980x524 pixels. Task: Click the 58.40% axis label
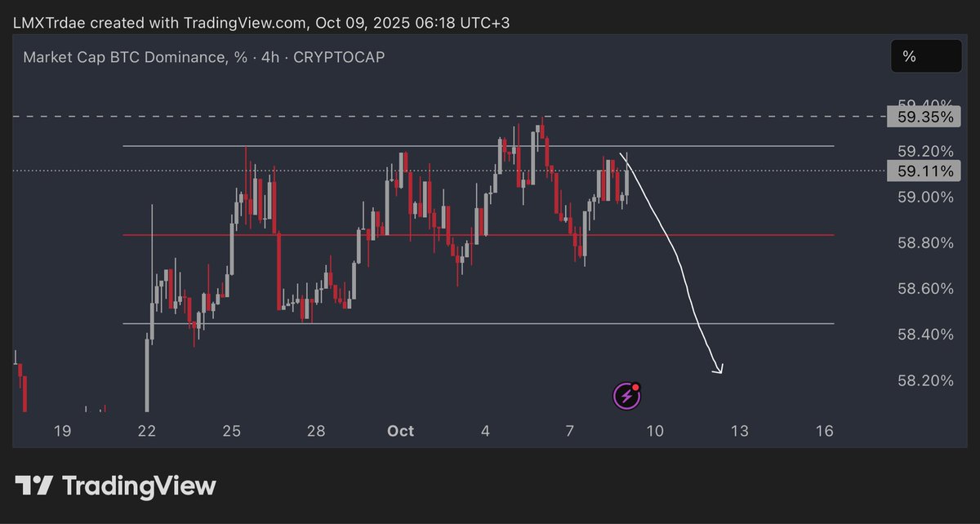click(925, 334)
